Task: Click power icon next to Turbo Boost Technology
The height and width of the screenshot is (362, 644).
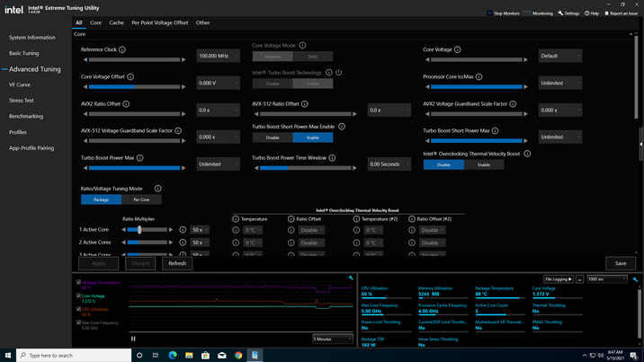Action: [x=338, y=73]
